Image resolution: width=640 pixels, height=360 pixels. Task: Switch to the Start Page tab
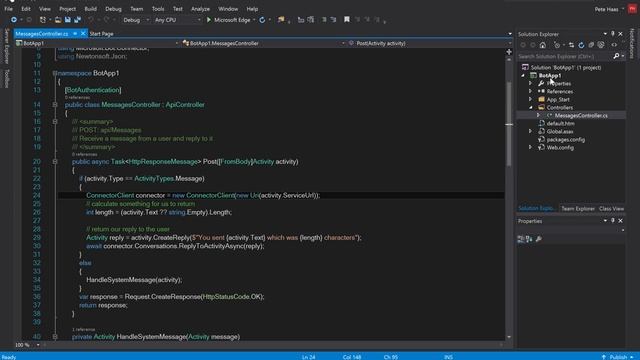[x=101, y=34]
